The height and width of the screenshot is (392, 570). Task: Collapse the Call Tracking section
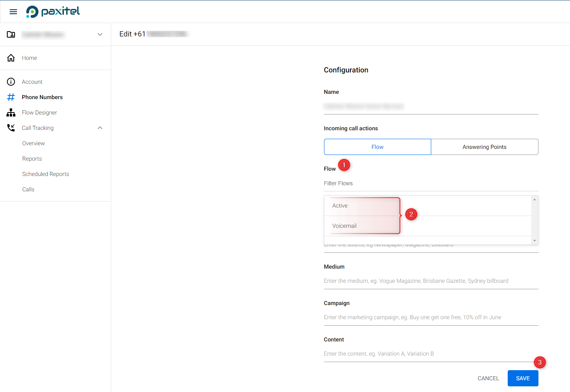(100, 128)
